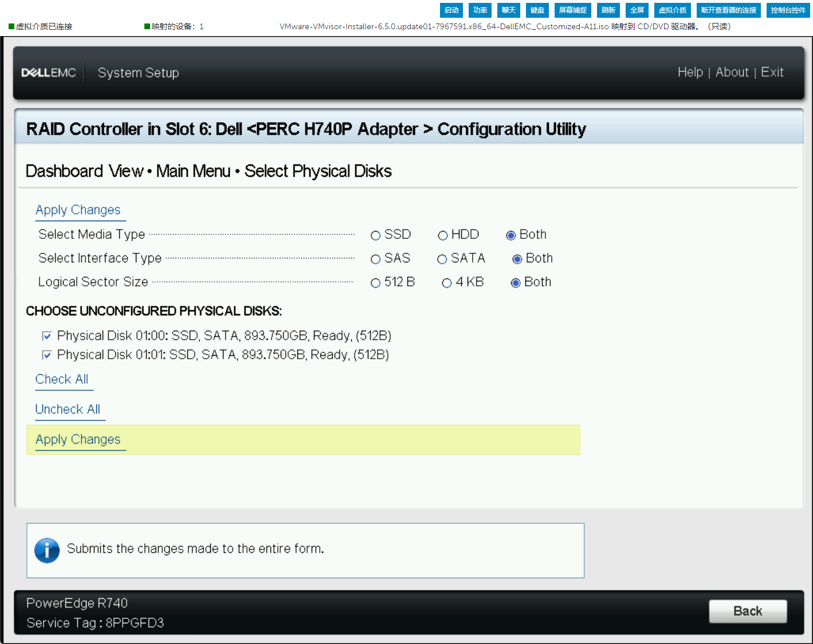Select SAS interface type radio button
The width and height of the screenshot is (813, 644).
coord(376,260)
